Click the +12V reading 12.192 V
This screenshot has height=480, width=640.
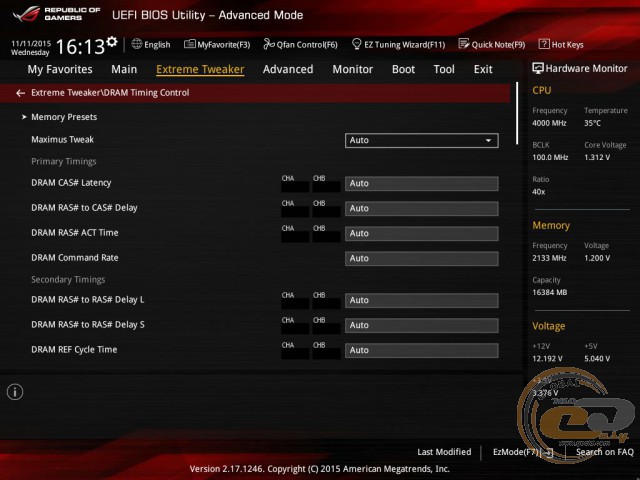[x=547, y=359]
